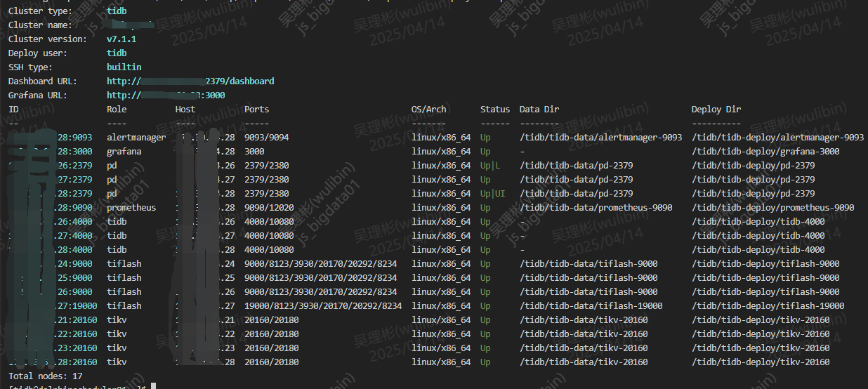Click the Host column header
The height and width of the screenshot is (389, 868).
tap(185, 110)
